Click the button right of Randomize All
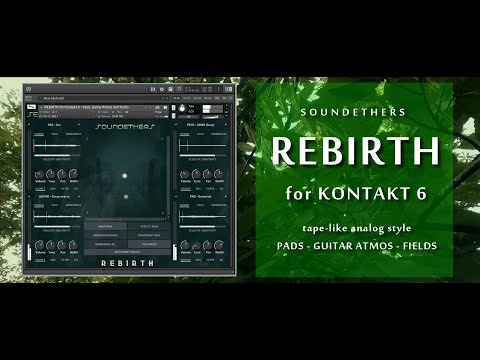 click(149, 244)
